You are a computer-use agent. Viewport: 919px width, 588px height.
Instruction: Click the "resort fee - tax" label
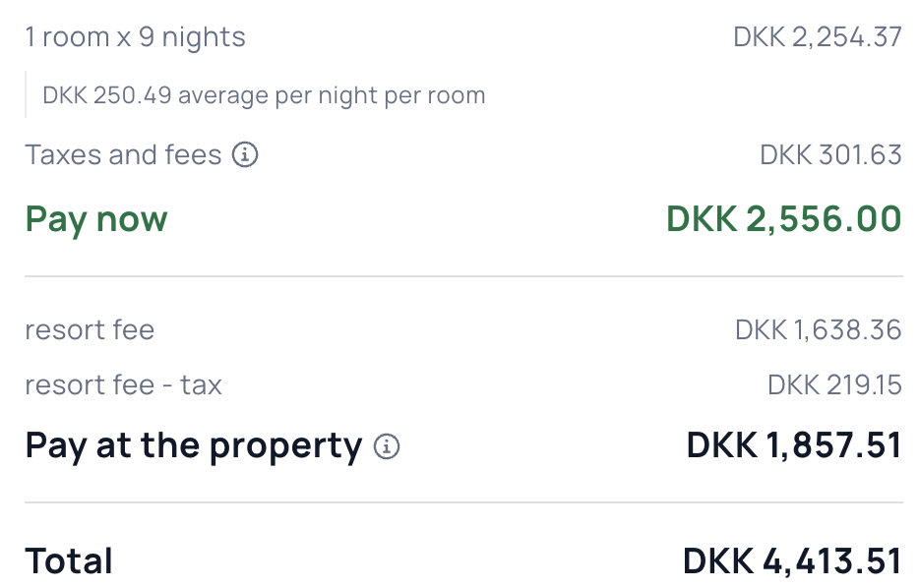click(123, 384)
